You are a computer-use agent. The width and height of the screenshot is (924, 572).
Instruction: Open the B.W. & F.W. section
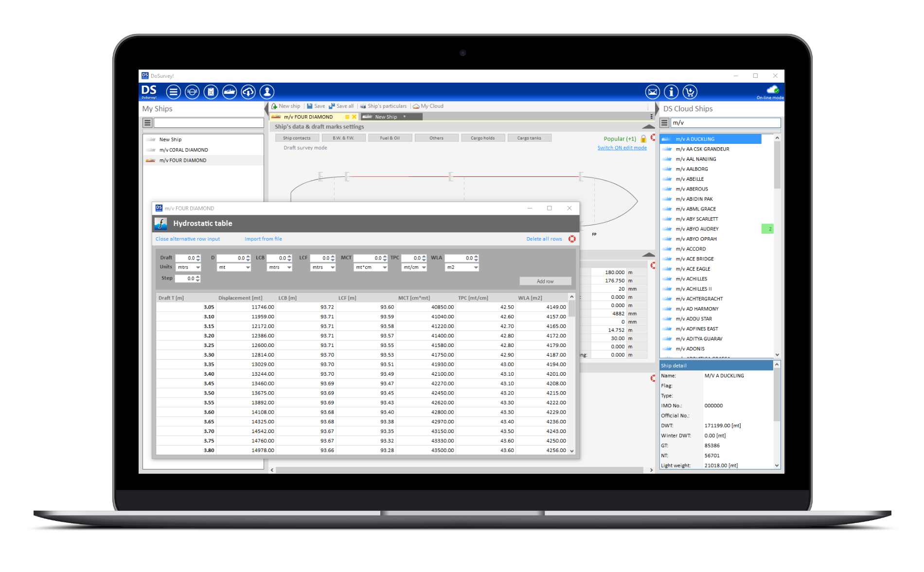(343, 138)
